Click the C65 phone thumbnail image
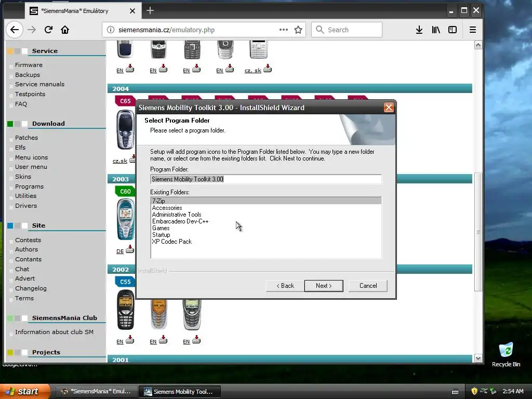Screen dimensions: 532x399 [125, 129]
